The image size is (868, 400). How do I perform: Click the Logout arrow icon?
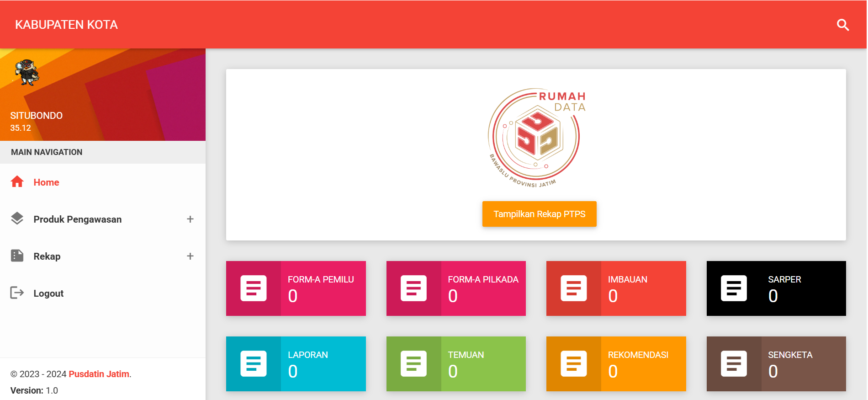[17, 293]
